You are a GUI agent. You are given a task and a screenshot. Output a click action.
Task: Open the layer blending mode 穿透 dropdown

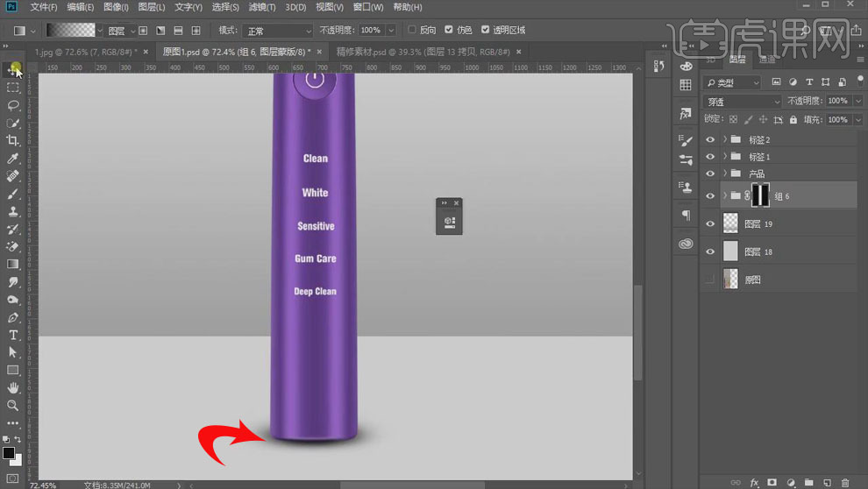tap(742, 102)
